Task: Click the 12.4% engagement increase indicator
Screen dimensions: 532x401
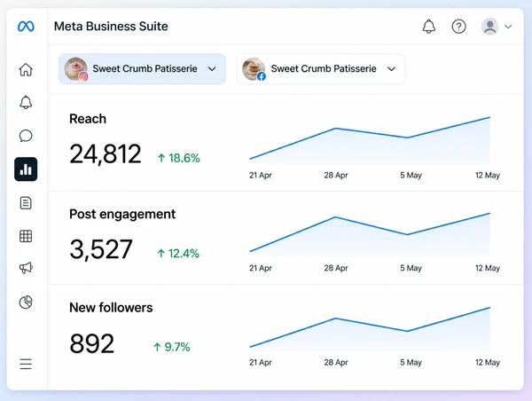Action: tap(178, 254)
